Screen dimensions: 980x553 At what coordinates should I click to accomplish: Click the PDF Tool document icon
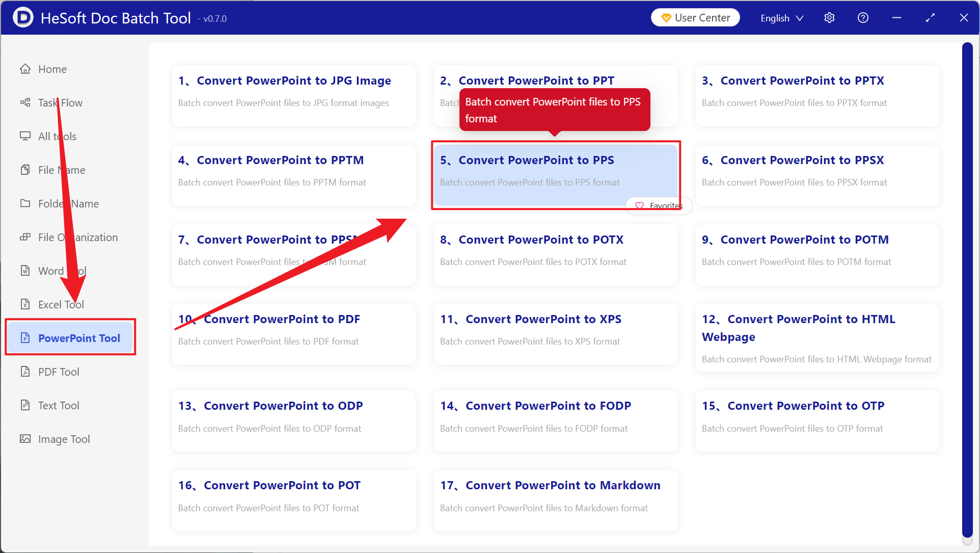click(x=25, y=372)
